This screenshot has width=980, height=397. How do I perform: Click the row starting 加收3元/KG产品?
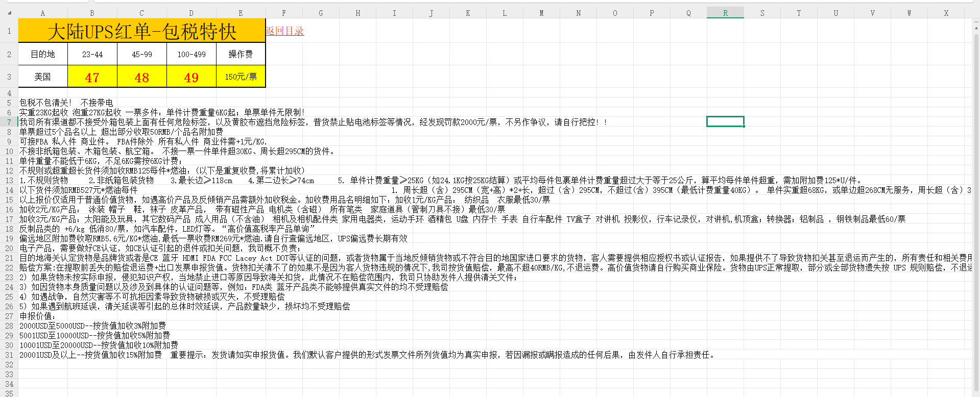click(x=463, y=219)
